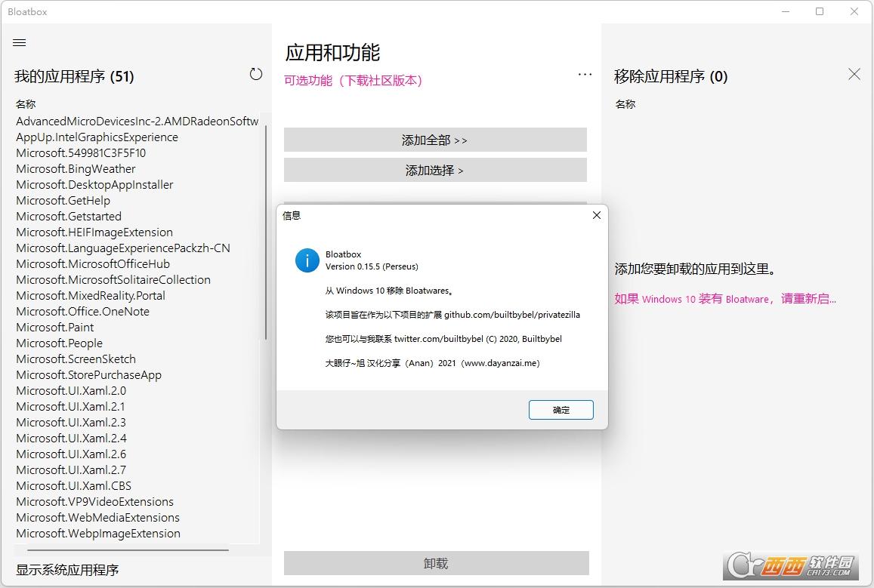This screenshot has height=588, width=874.
Task: Select AdvancedMicroDevicesInc-2.AMDRadeonSoftware entry
Action: pyautogui.click(x=137, y=121)
